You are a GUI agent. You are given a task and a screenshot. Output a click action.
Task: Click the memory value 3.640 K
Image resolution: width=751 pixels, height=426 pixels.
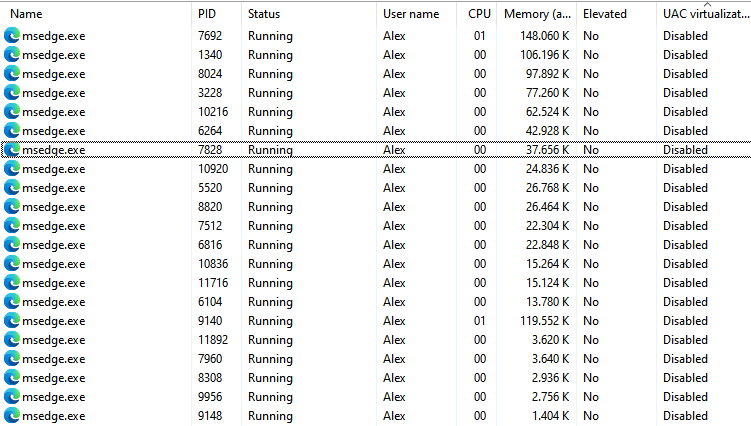[x=550, y=359]
